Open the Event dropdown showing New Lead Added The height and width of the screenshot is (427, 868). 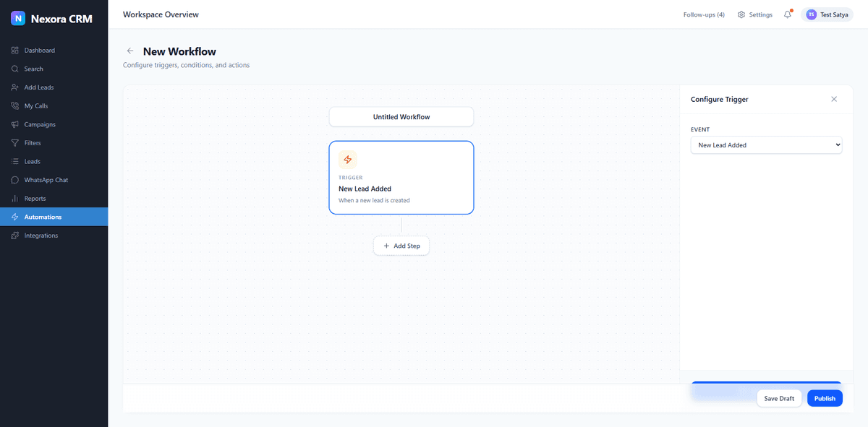pos(767,145)
